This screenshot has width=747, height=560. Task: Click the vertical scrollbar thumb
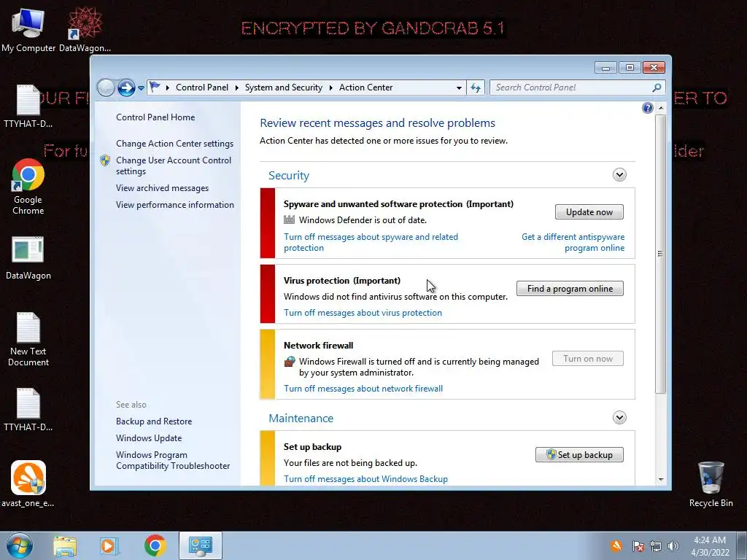(x=660, y=254)
